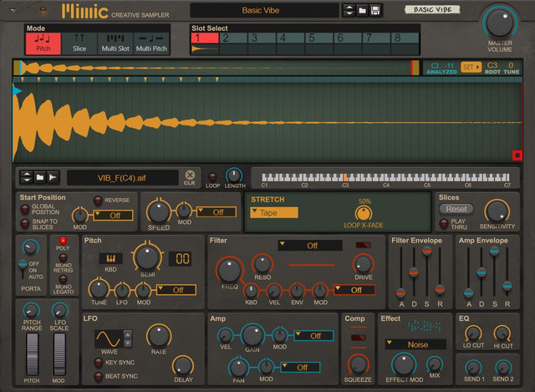Image resolution: width=535 pixels, height=392 pixels.
Task: Click the red end marker square in waveform
Action: pyautogui.click(x=517, y=155)
